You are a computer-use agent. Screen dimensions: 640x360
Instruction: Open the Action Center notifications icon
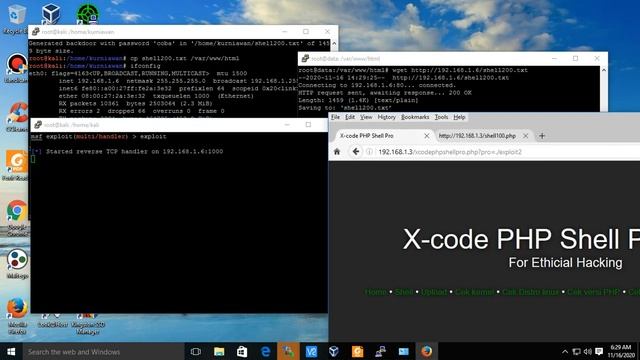[x=599, y=351]
